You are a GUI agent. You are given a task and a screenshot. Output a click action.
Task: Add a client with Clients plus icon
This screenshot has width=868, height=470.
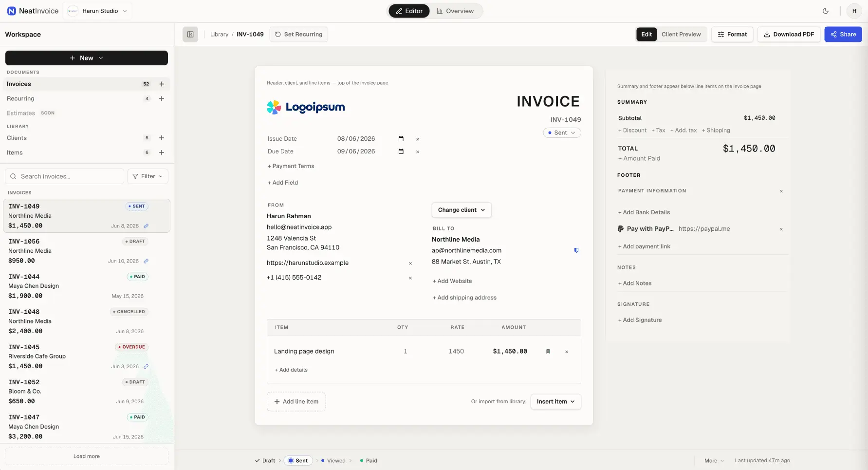pos(162,138)
